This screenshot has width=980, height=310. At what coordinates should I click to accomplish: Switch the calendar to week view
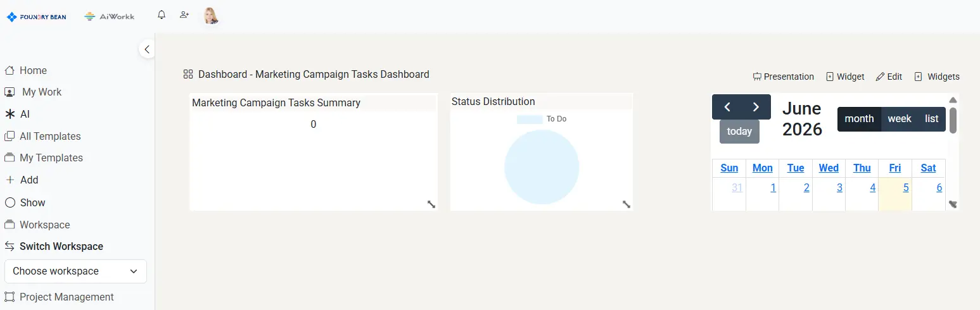click(x=900, y=119)
